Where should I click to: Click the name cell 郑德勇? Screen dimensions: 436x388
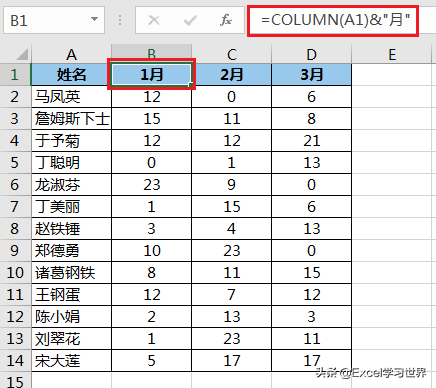71,251
